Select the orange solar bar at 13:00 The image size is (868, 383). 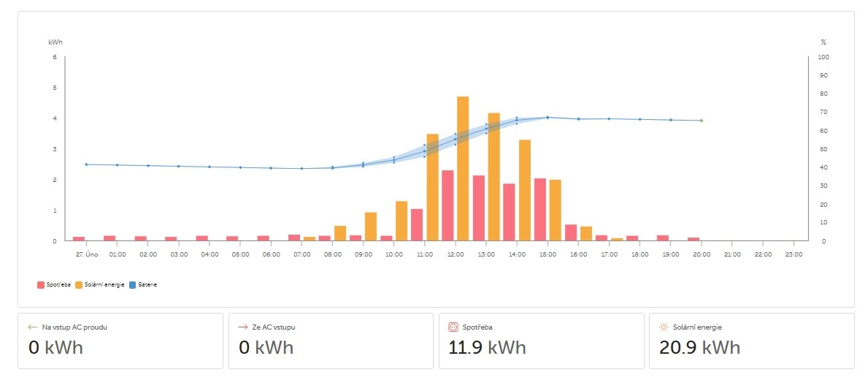coord(493,177)
